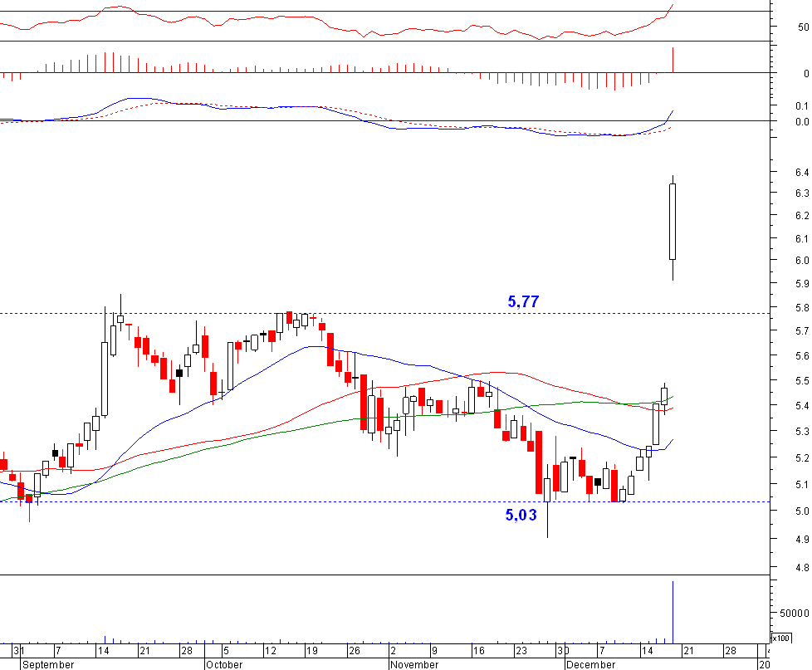Choose the November 9 date label

click(x=434, y=651)
